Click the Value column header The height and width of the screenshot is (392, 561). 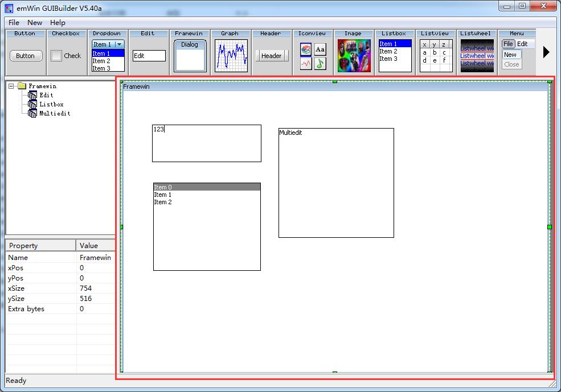[x=96, y=245]
